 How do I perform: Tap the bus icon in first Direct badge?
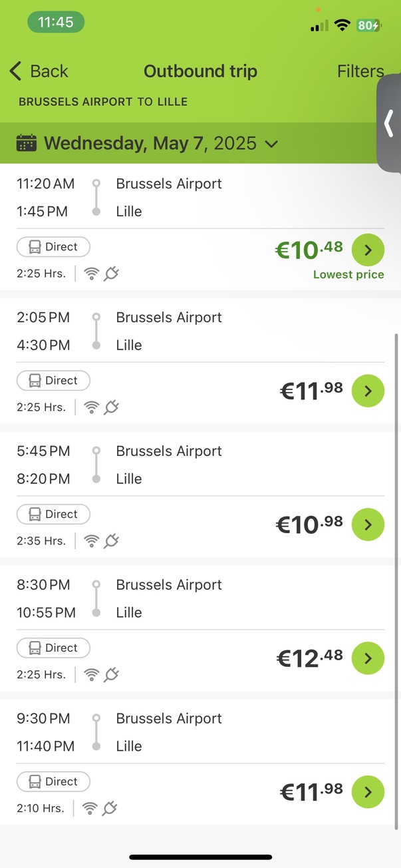[35, 247]
